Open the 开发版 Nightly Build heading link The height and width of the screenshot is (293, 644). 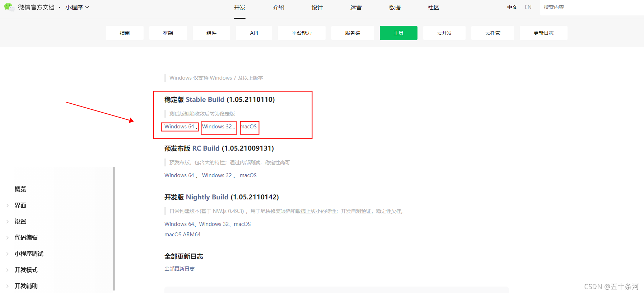pos(207,197)
